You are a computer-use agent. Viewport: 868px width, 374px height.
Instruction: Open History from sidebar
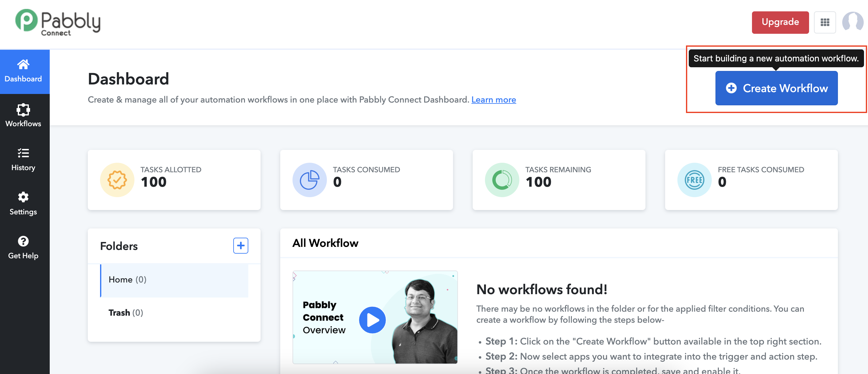click(23, 159)
